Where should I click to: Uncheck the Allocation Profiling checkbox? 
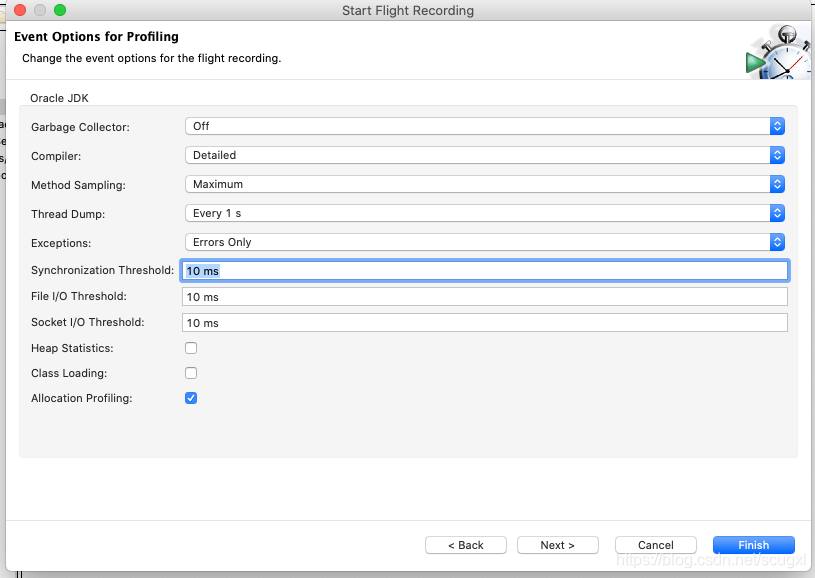tap(191, 398)
